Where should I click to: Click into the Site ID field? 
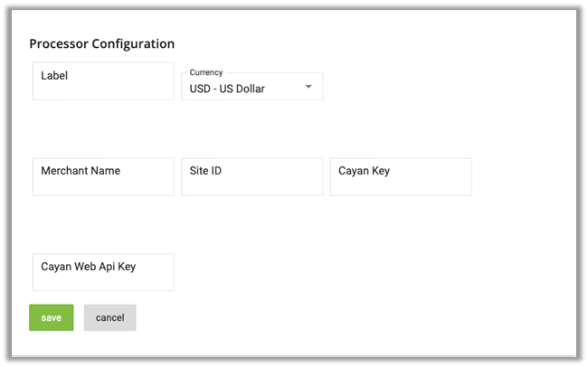click(251, 177)
